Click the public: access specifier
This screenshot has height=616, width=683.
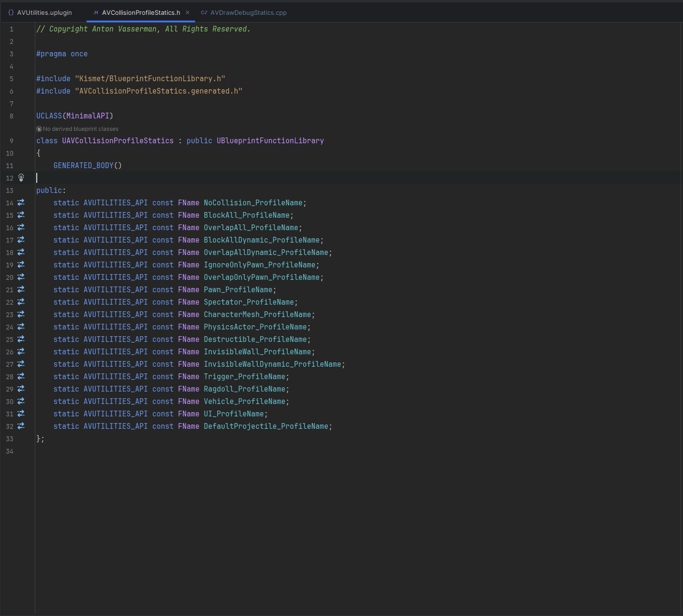point(51,191)
